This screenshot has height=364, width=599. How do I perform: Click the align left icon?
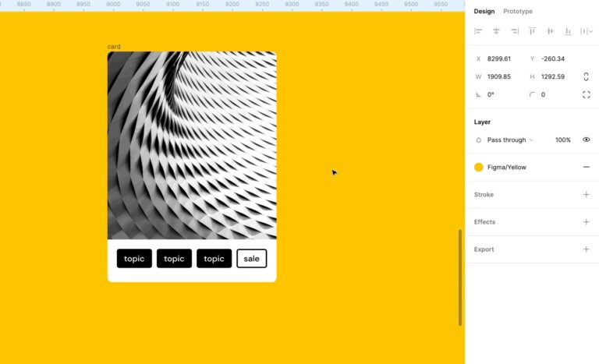(478, 31)
